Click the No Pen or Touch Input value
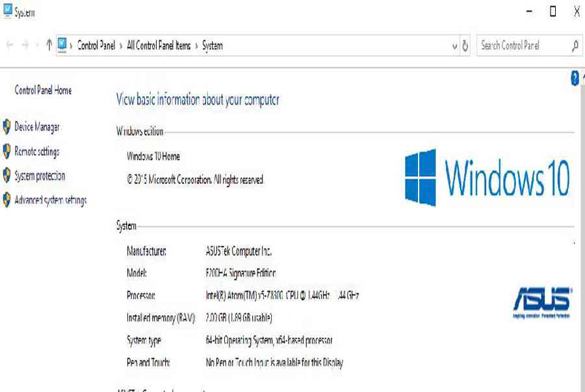This screenshot has height=392, width=585. [x=274, y=363]
